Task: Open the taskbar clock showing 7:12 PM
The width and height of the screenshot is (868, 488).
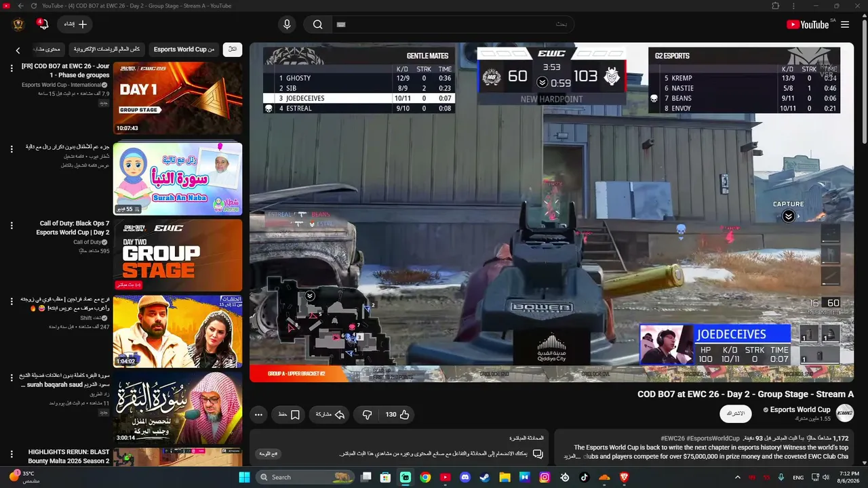Action: coord(849,477)
